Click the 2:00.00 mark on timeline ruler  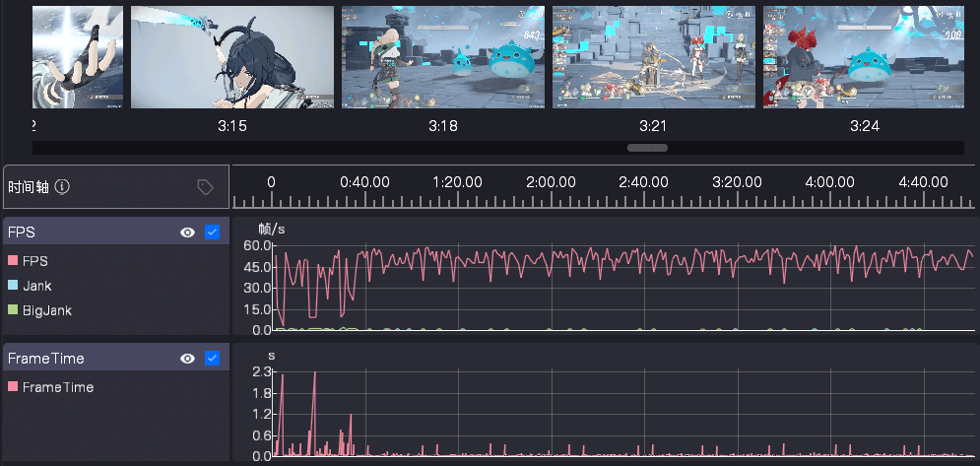click(x=551, y=183)
